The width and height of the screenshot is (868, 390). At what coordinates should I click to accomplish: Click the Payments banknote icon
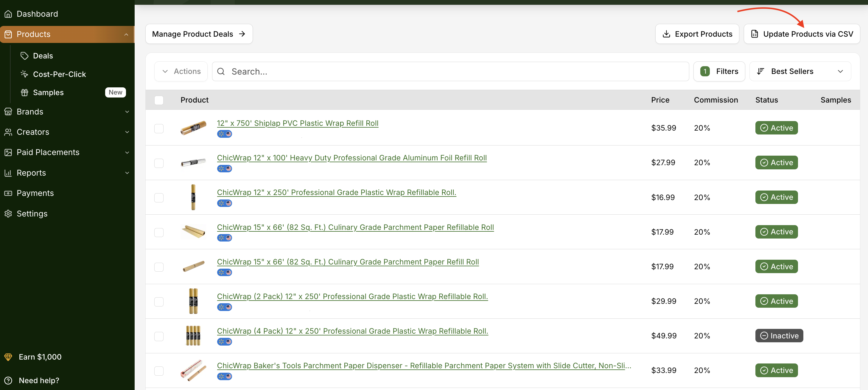pos(8,193)
